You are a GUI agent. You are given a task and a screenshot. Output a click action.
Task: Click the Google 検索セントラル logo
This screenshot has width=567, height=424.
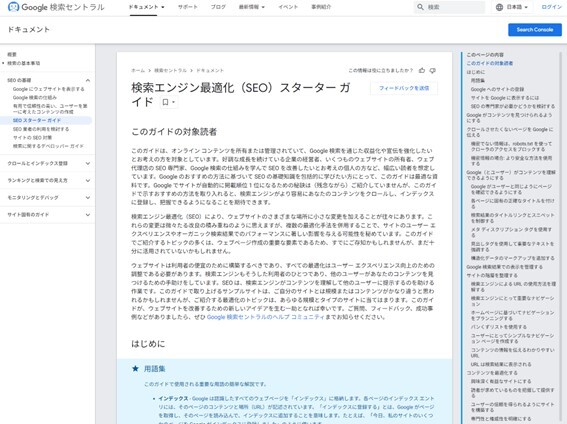pos(56,7)
